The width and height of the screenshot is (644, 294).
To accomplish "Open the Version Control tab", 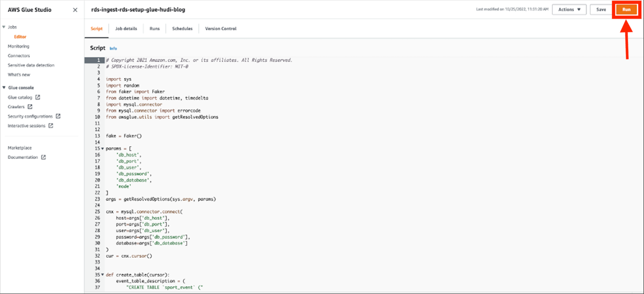I will coord(221,28).
